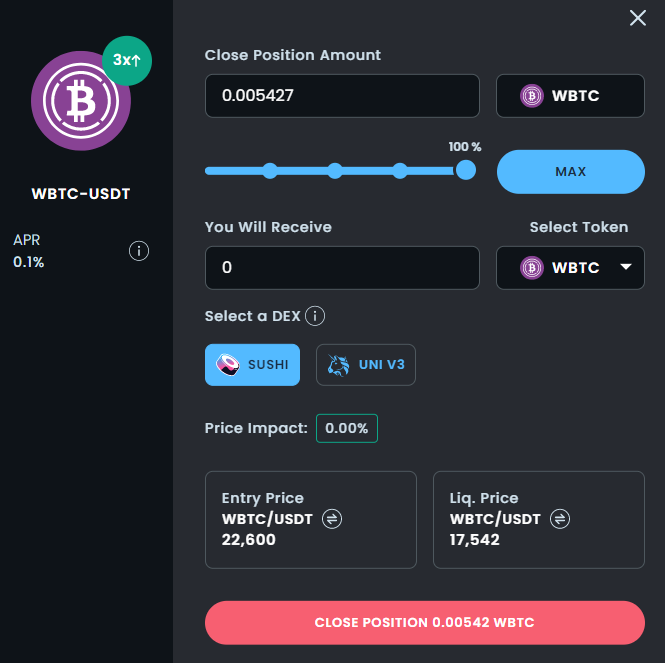Click the Sushi logo icon
Screen dimensions: 665x663
point(228,365)
